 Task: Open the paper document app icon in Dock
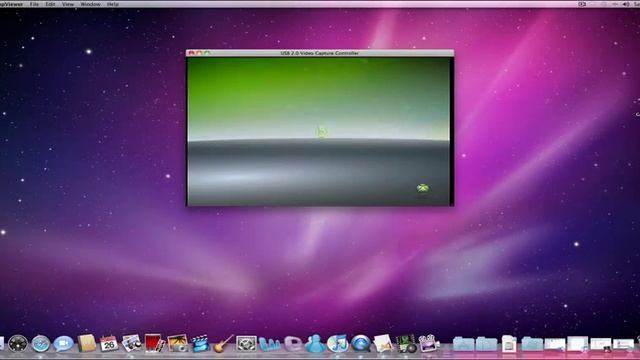383,343
